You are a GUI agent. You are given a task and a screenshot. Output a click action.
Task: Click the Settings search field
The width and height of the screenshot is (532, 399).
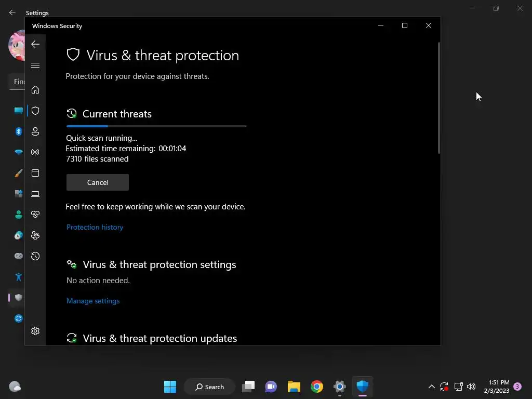(17, 82)
